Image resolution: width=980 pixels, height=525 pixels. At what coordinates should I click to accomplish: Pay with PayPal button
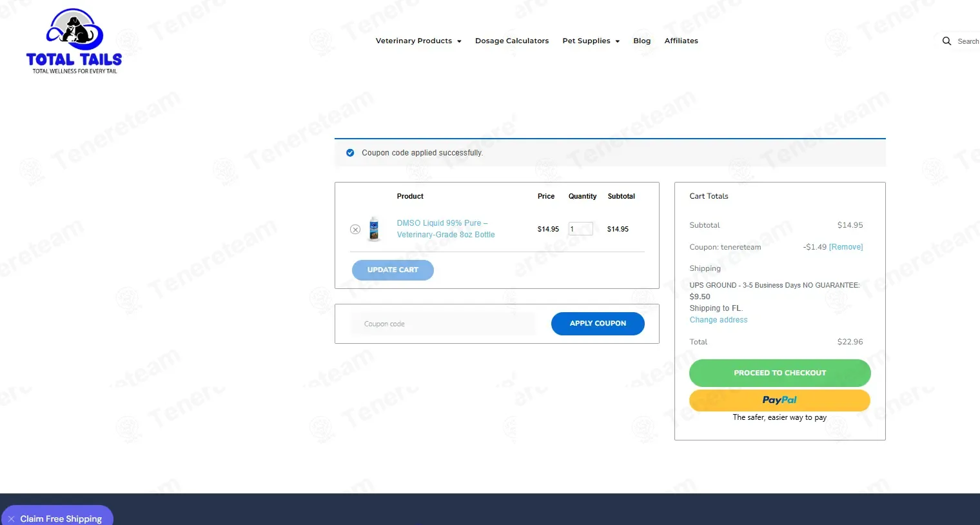point(779,400)
